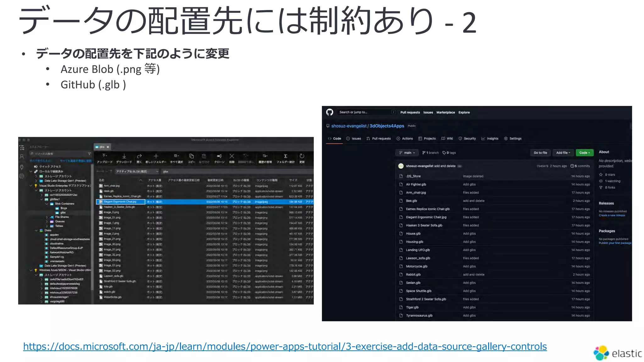Click Explore in GitHub header
This screenshot has width=644, height=362.
464,112
